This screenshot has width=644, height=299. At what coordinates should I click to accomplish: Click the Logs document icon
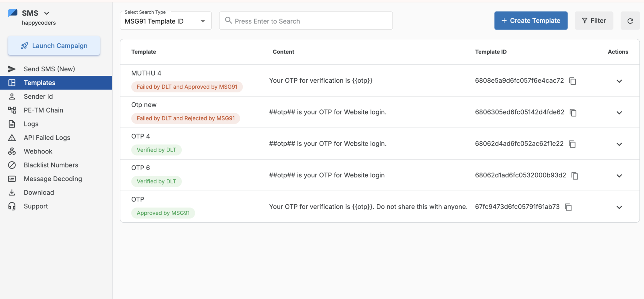(12, 124)
